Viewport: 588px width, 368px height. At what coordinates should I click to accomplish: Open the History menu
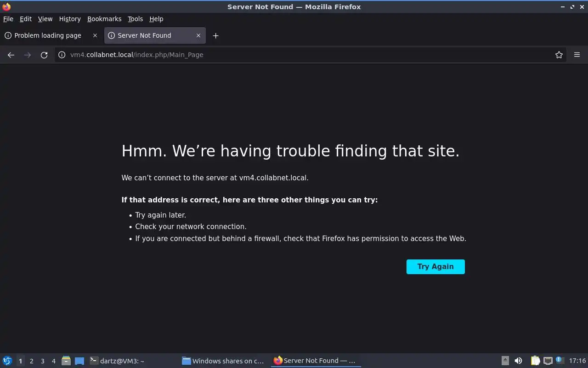70,19
